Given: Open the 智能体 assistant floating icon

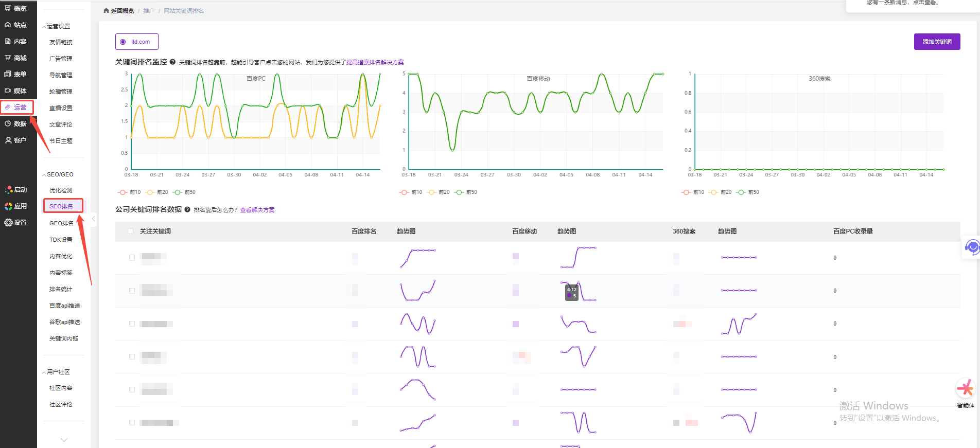Looking at the screenshot, I should coord(965,389).
